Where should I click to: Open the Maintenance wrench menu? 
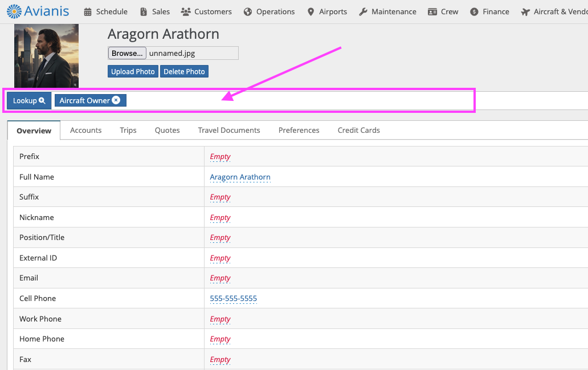[x=387, y=11]
